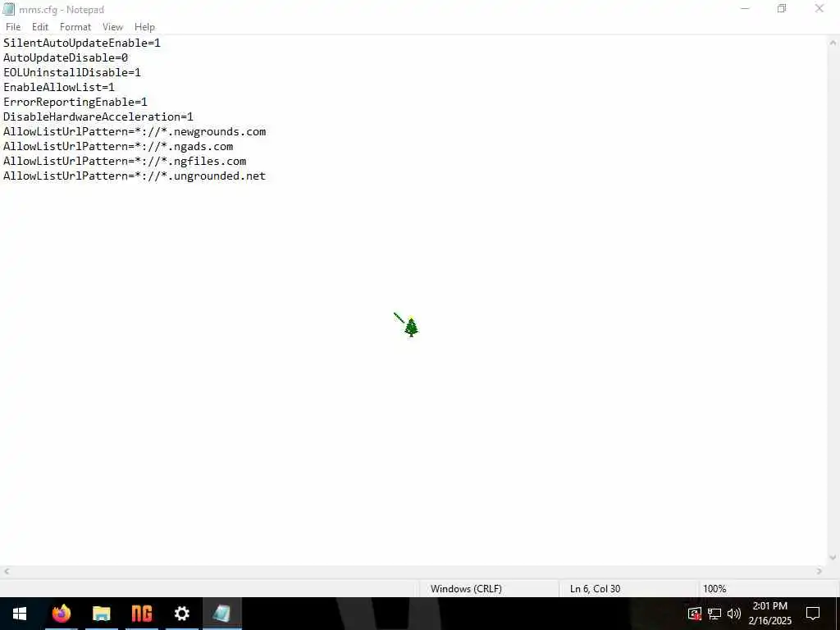Image resolution: width=840 pixels, height=630 pixels.
Task: Launch Firefox from the taskbar
Action: (x=61, y=614)
